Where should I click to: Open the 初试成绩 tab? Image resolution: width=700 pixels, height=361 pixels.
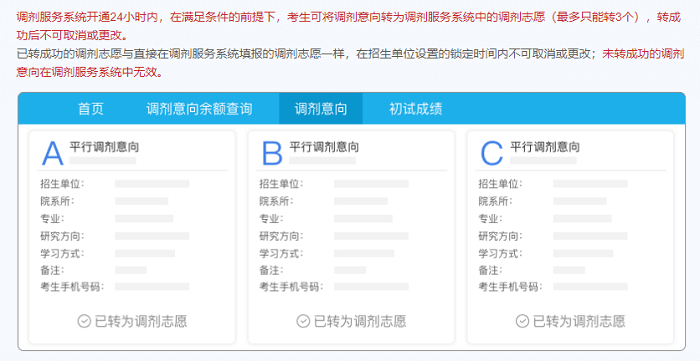416,109
